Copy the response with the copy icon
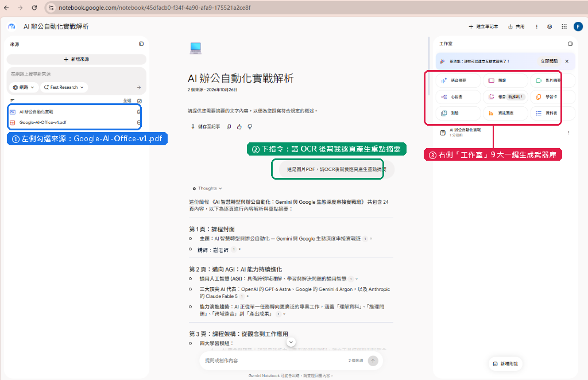588x380 pixels. [x=229, y=127]
